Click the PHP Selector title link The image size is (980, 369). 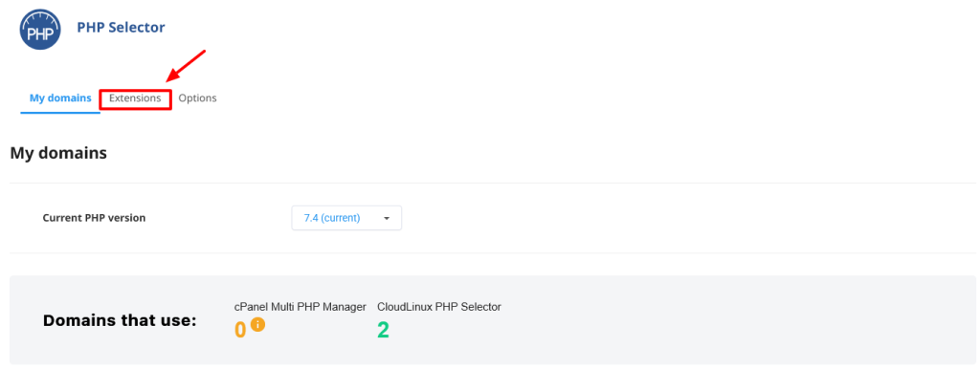122,28
